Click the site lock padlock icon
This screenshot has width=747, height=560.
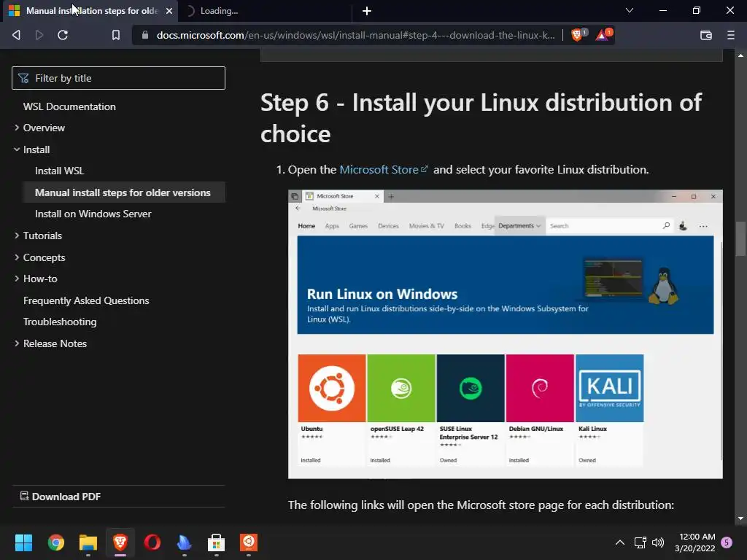(145, 35)
